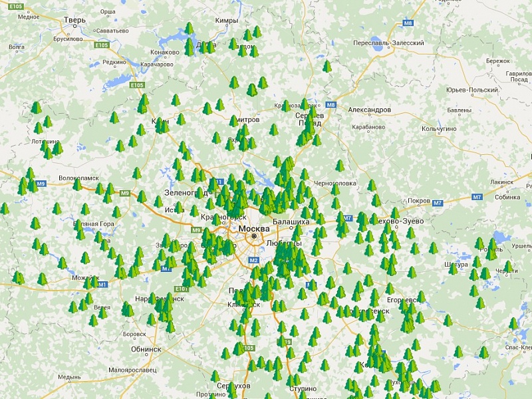The height and width of the screenshot is (399, 532).
Task: Click the M1 shield beside Можайск
Action: click(102, 285)
